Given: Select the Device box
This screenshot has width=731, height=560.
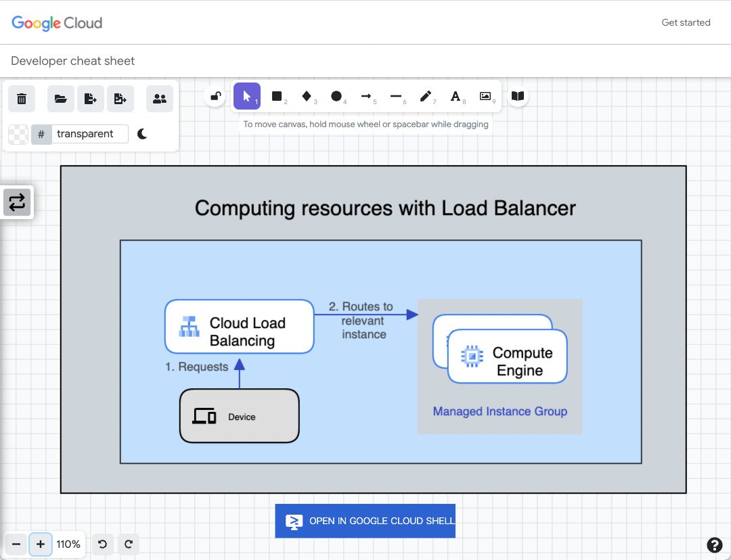Looking at the screenshot, I should [239, 415].
